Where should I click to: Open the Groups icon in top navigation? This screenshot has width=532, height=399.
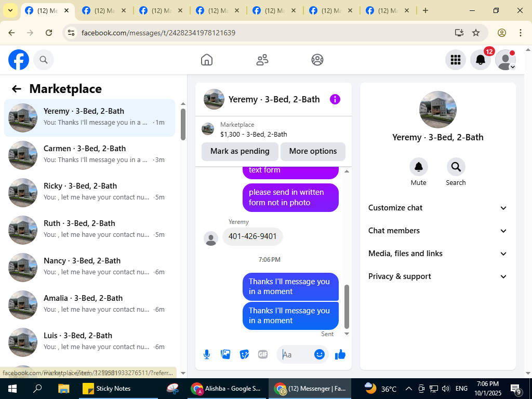pos(317,60)
